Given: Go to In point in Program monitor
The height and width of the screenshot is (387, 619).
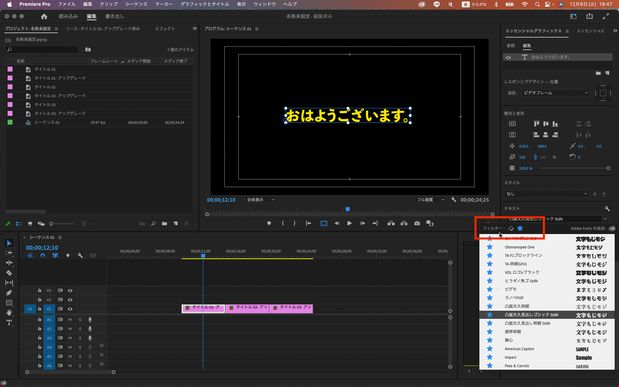Looking at the screenshot, I should [x=308, y=223].
